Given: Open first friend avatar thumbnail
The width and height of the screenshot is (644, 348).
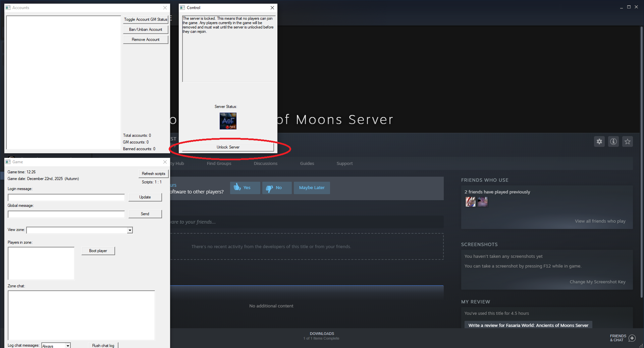Looking at the screenshot, I should [471, 202].
